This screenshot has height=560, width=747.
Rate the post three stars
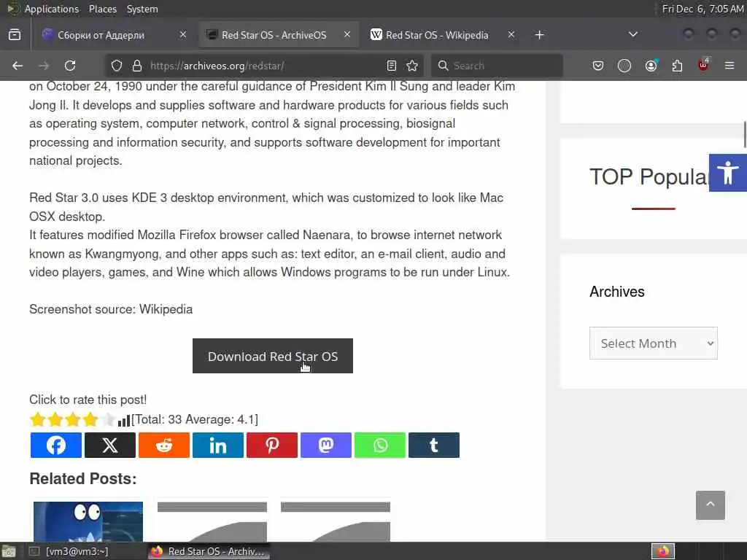coord(73,419)
